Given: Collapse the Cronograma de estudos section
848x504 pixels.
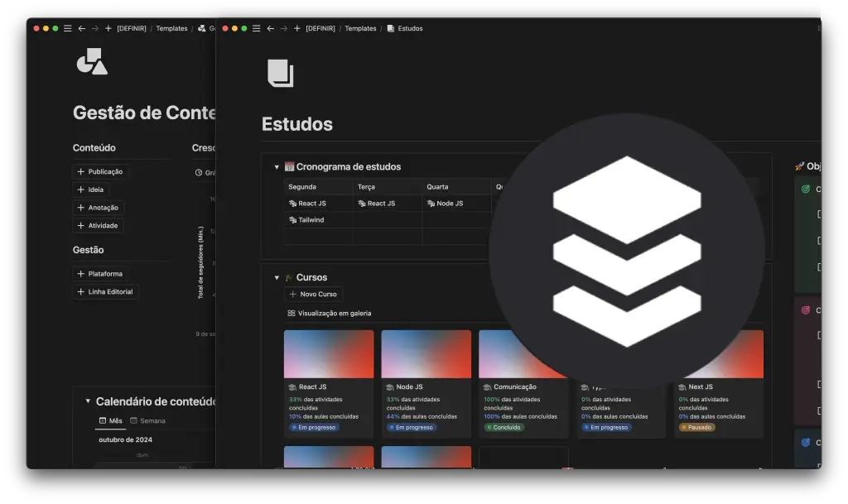Looking at the screenshot, I should pyautogui.click(x=277, y=167).
